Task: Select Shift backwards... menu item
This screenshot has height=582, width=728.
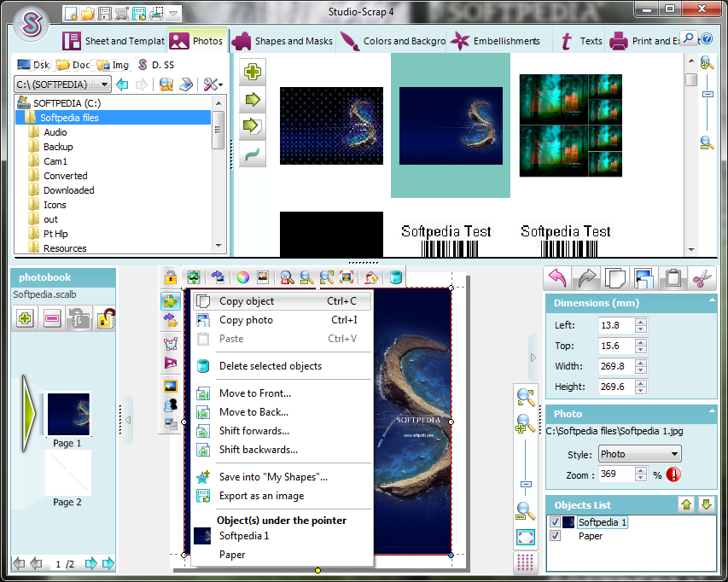Action: click(x=282, y=449)
